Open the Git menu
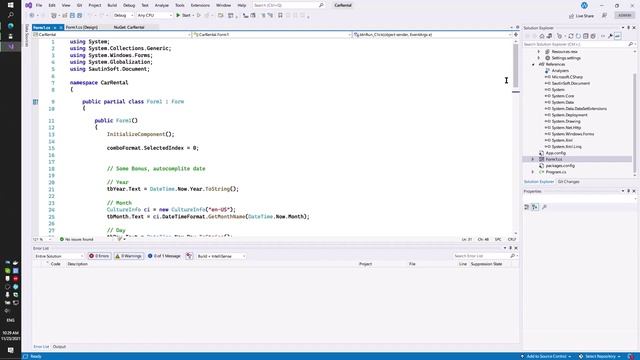The height and width of the screenshot is (360, 640). (79, 5)
